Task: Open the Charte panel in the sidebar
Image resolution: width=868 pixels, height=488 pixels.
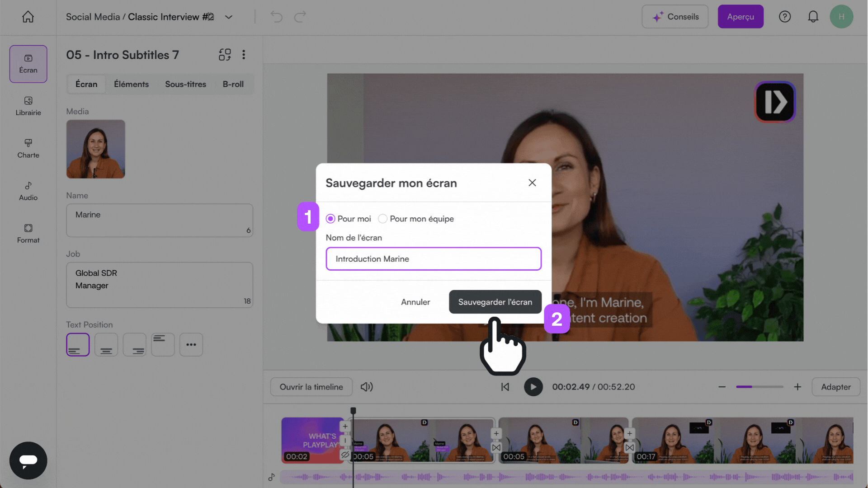Action: click(28, 149)
